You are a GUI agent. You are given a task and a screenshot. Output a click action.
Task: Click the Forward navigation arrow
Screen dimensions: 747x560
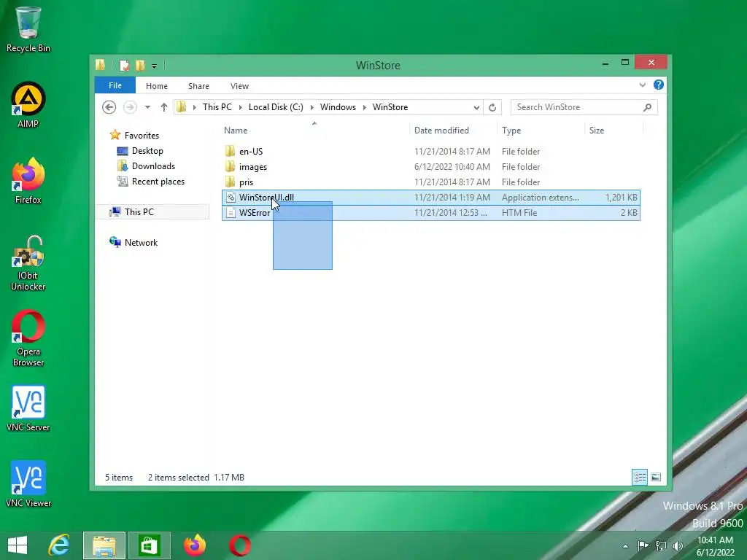(x=130, y=107)
